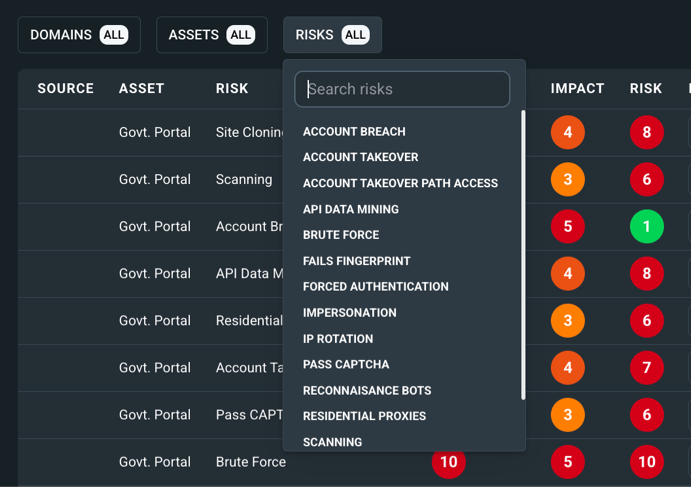Screen dimensions: 691x487
Task: Click Govt. Portal in Site Cloning row
Action: pos(155,132)
